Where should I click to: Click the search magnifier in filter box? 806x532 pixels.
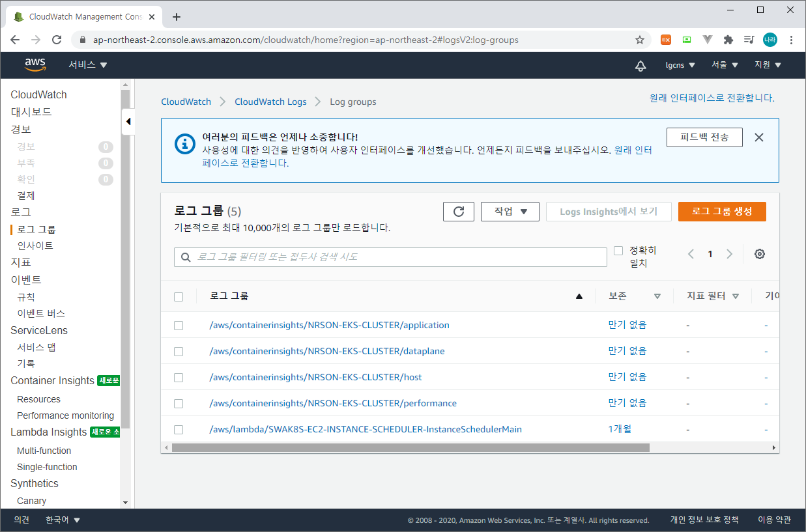(x=186, y=257)
